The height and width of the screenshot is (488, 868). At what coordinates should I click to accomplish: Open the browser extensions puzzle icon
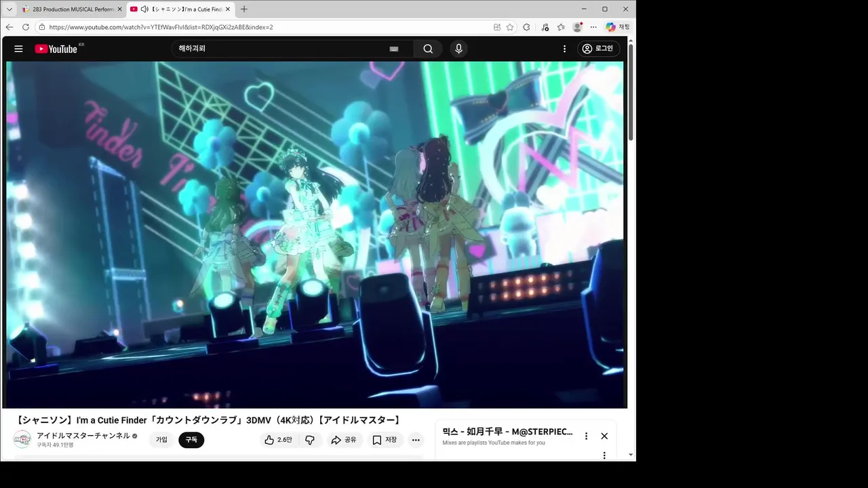click(526, 27)
